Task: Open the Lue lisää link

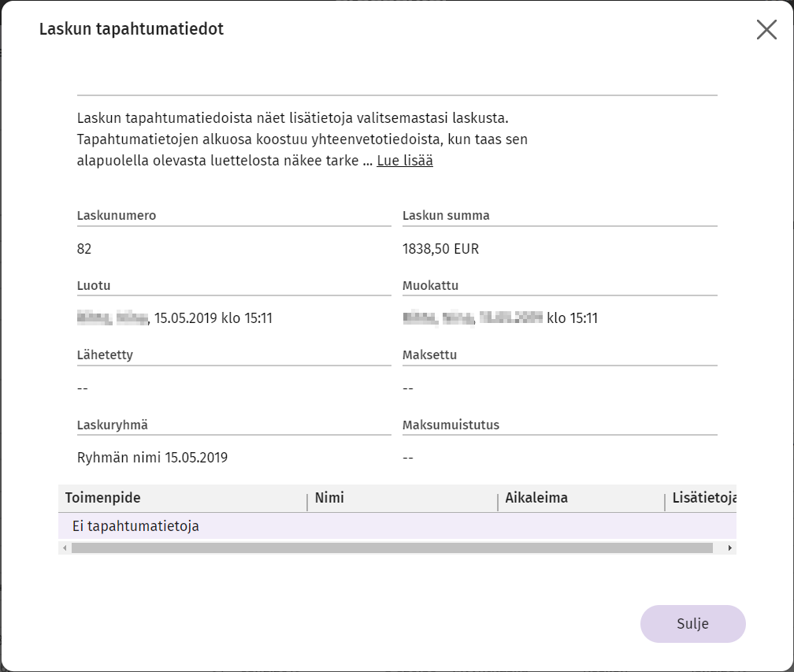Action: click(405, 161)
